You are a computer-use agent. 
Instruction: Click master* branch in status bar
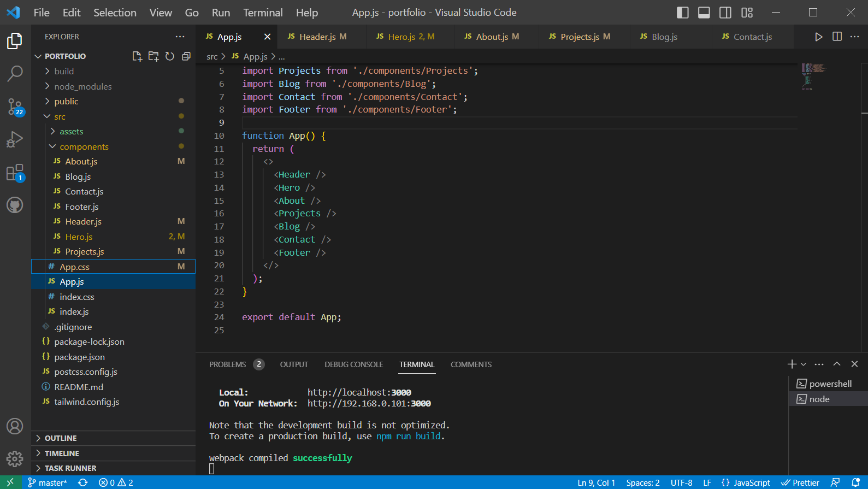(48, 482)
